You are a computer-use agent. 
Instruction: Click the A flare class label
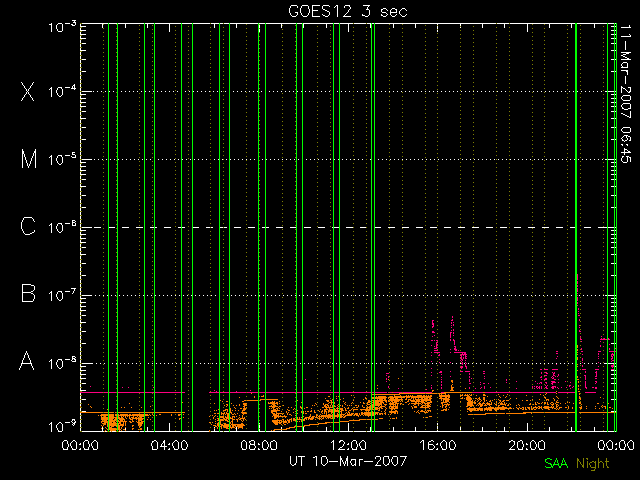[x=27, y=361]
